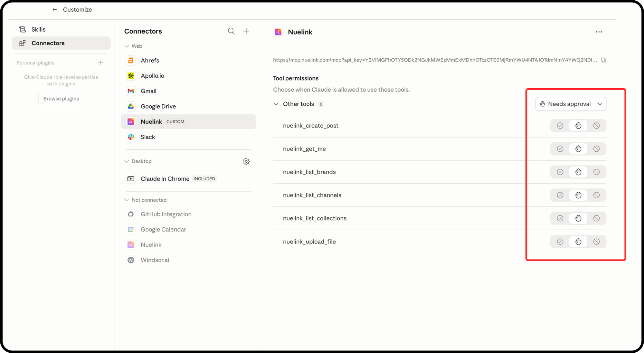Screen dimensions: 644x353
Task: Always allow nuelink_list_channels tool
Action: 560,195
